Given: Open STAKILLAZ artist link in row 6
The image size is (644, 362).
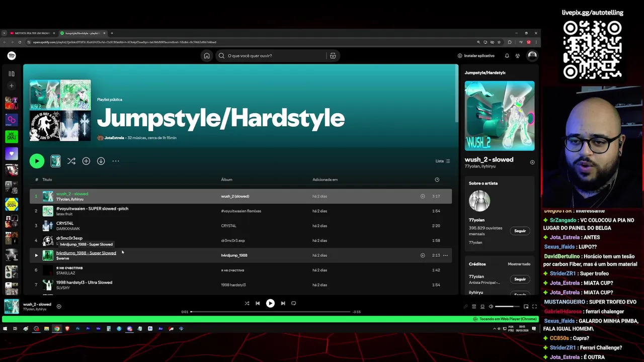Looking at the screenshot, I should tap(65, 273).
